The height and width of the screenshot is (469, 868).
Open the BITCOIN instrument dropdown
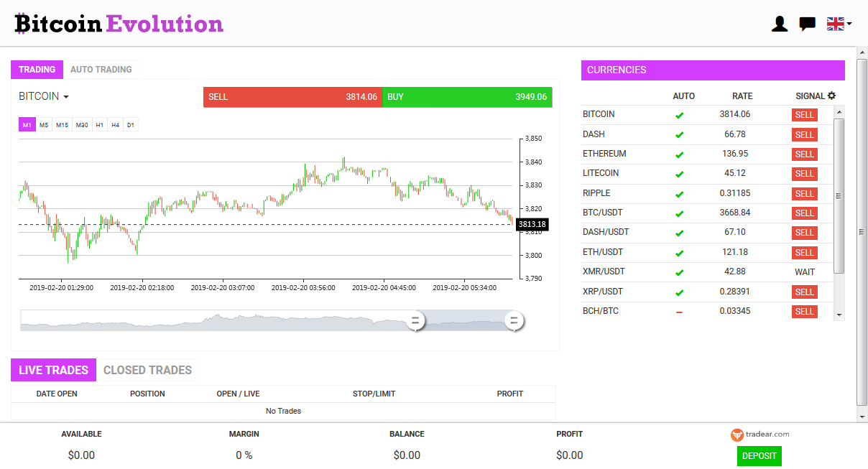[x=43, y=96]
